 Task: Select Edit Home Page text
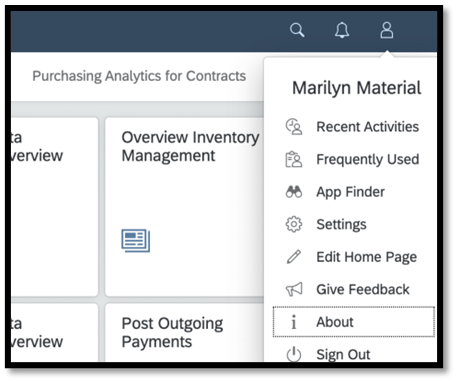pyautogui.click(x=366, y=257)
